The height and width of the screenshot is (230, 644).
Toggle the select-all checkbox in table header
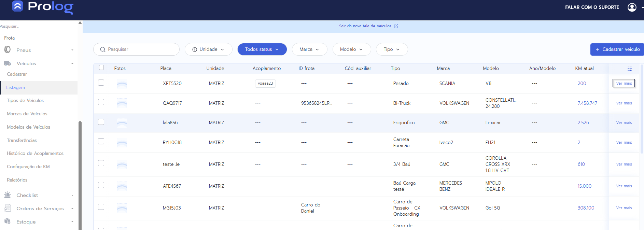[x=101, y=68]
